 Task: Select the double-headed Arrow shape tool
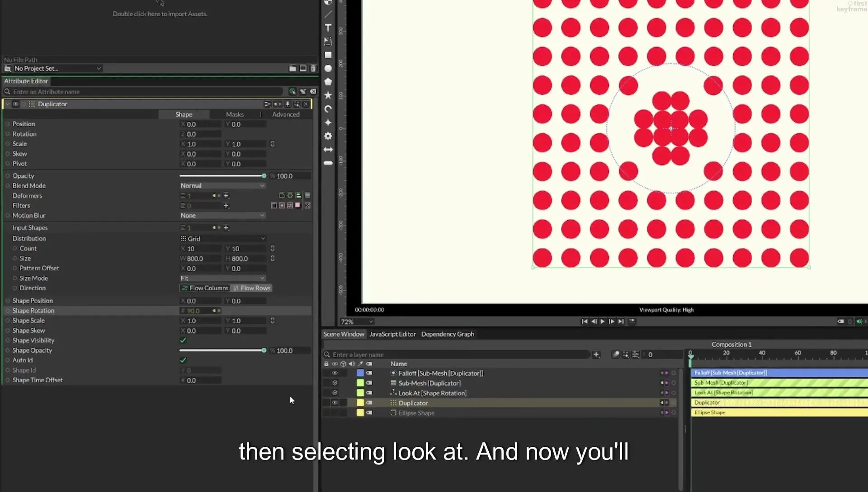[x=328, y=150]
